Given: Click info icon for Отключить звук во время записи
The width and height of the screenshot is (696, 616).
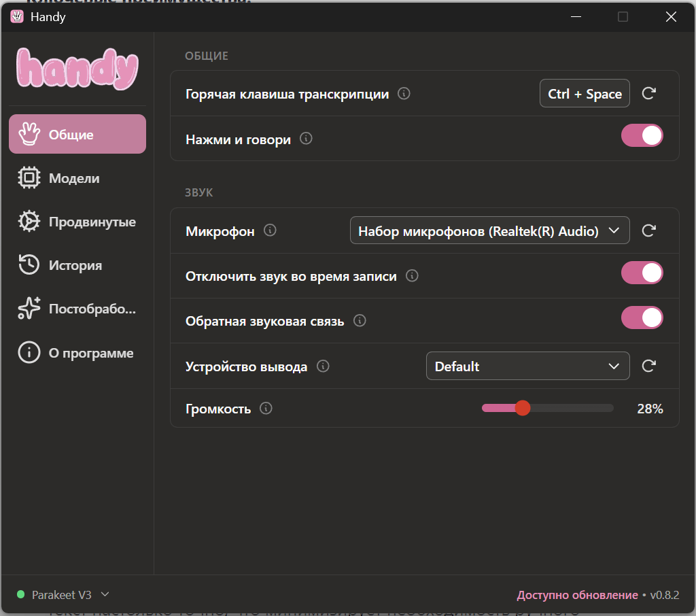Looking at the screenshot, I should pos(412,276).
